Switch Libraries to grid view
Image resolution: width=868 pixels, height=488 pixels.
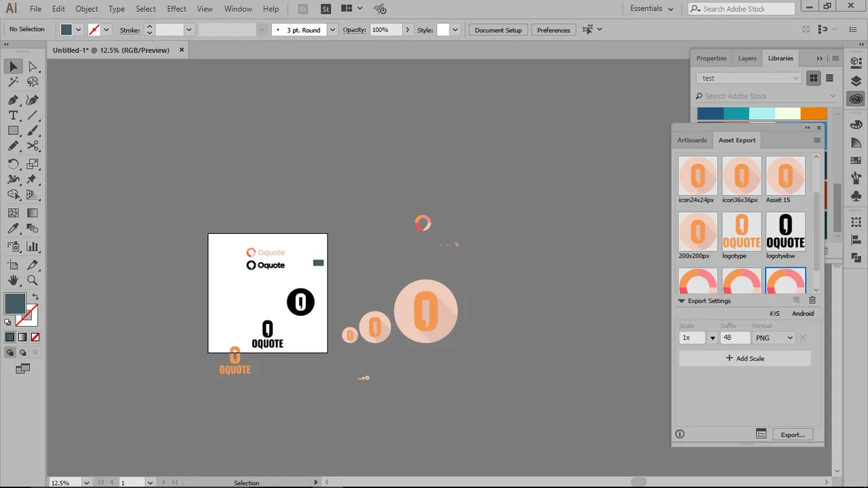814,78
